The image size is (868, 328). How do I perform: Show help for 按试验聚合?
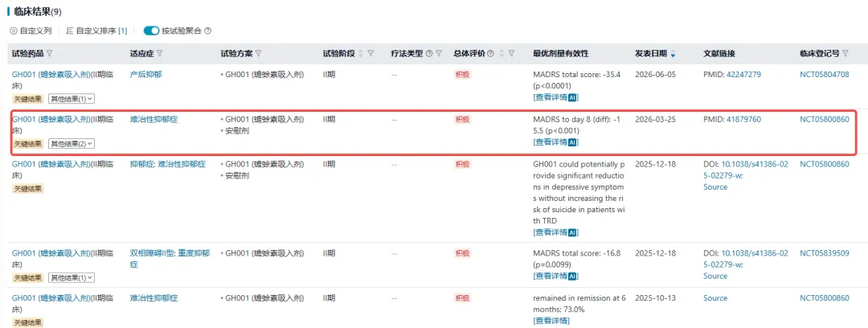click(x=207, y=31)
